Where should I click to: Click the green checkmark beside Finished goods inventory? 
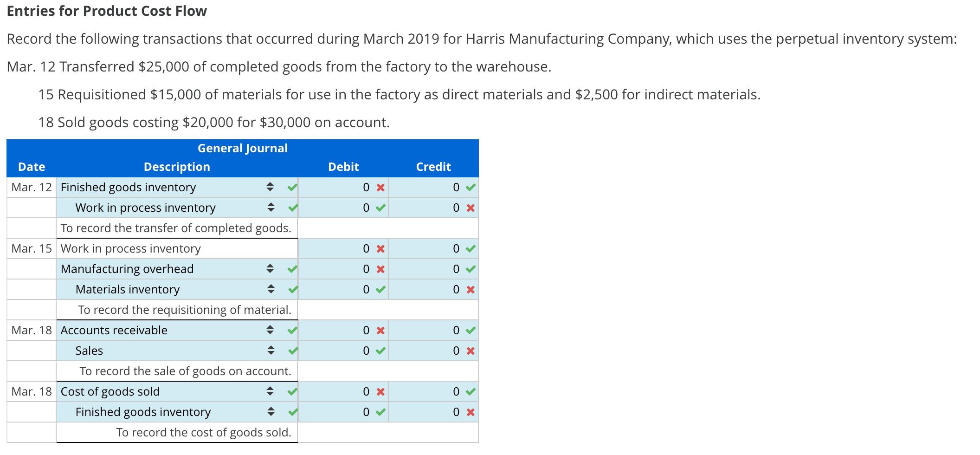click(292, 187)
